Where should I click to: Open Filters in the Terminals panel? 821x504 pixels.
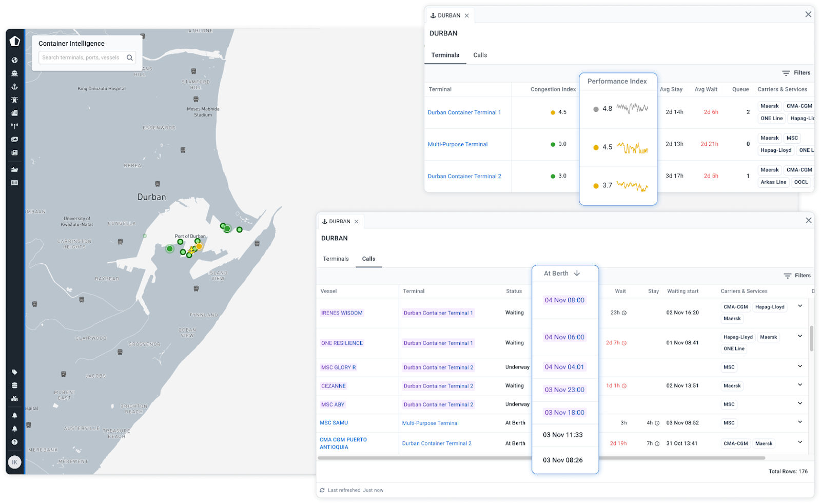coord(796,72)
